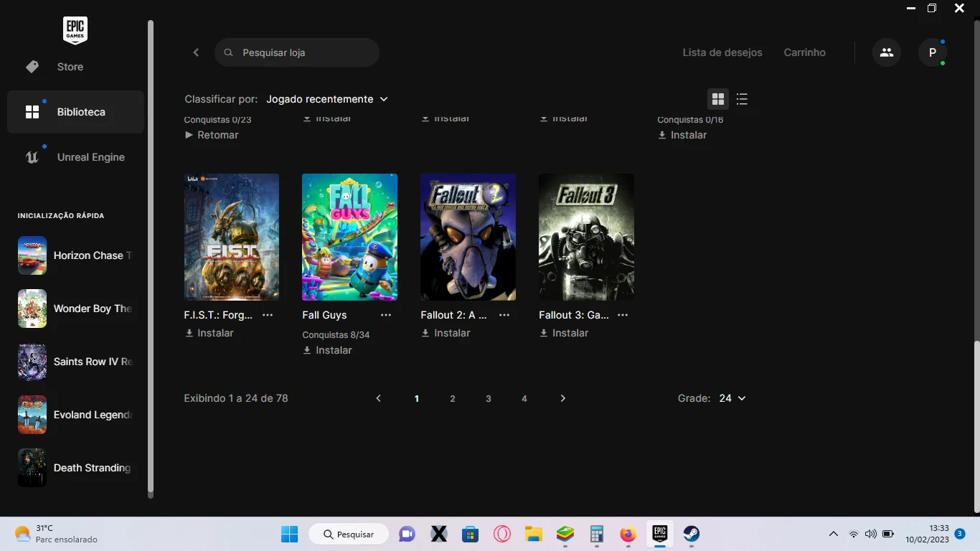
Task: Open the Fall Guys three-dot options menu
Action: click(386, 315)
